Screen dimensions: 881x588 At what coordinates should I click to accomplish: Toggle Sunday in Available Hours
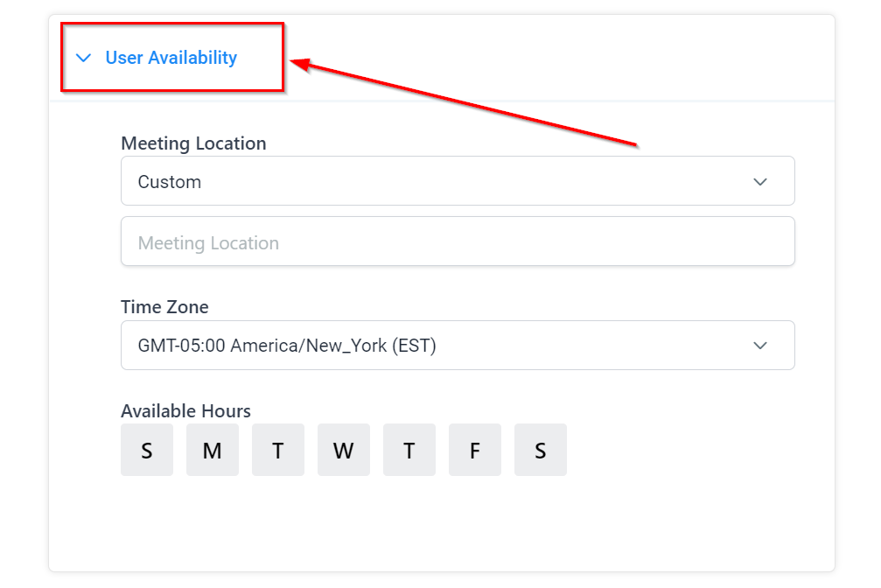click(147, 450)
